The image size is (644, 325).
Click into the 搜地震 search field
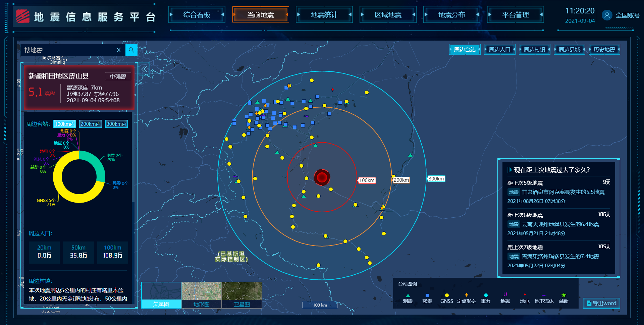pyautogui.click(x=67, y=50)
